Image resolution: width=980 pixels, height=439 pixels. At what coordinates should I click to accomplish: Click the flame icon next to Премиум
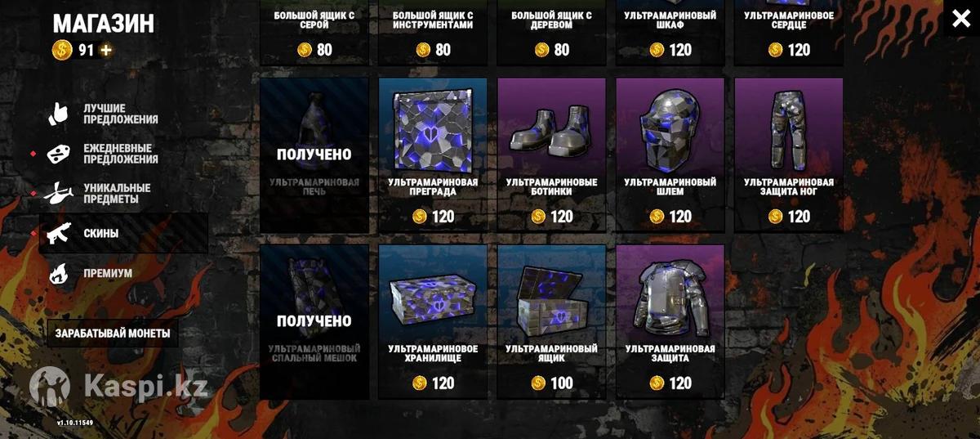tap(60, 273)
